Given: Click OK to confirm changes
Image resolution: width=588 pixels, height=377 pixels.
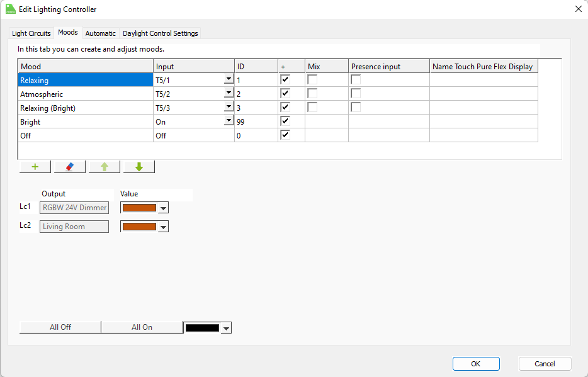Looking at the screenshot, I should pyautogui.click(x=475, y=363).
